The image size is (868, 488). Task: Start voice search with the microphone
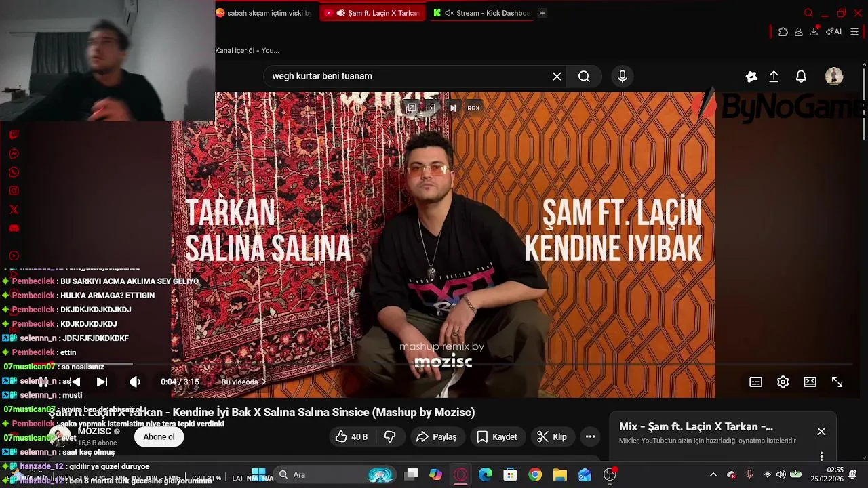coord(623,77)
